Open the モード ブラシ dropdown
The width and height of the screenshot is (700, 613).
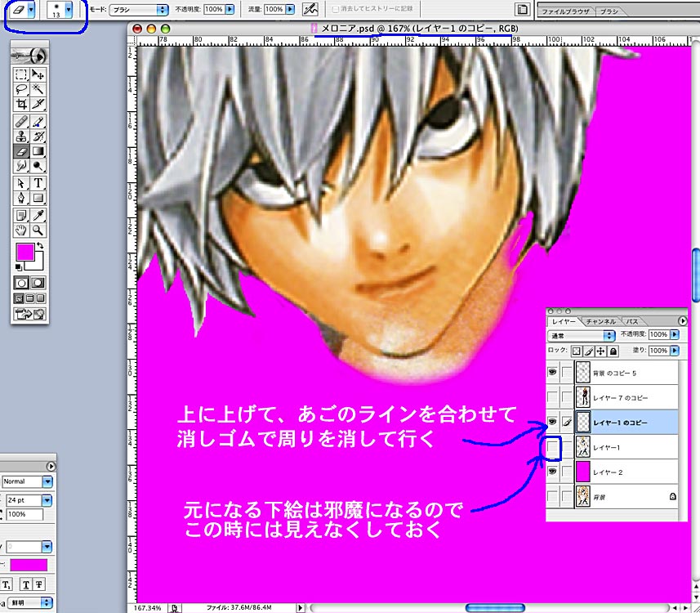pos(139,9)
